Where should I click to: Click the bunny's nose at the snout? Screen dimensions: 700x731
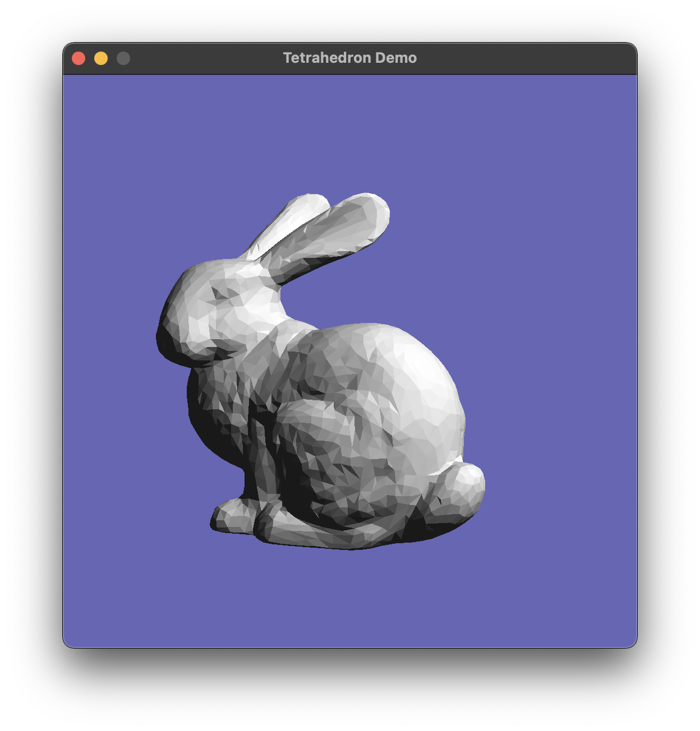(x=164, y=335)
